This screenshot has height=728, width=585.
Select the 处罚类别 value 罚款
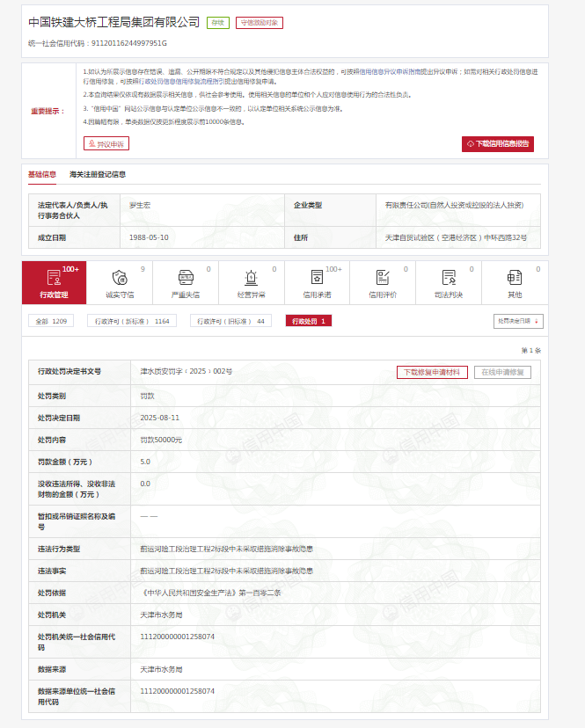point(147,396)
